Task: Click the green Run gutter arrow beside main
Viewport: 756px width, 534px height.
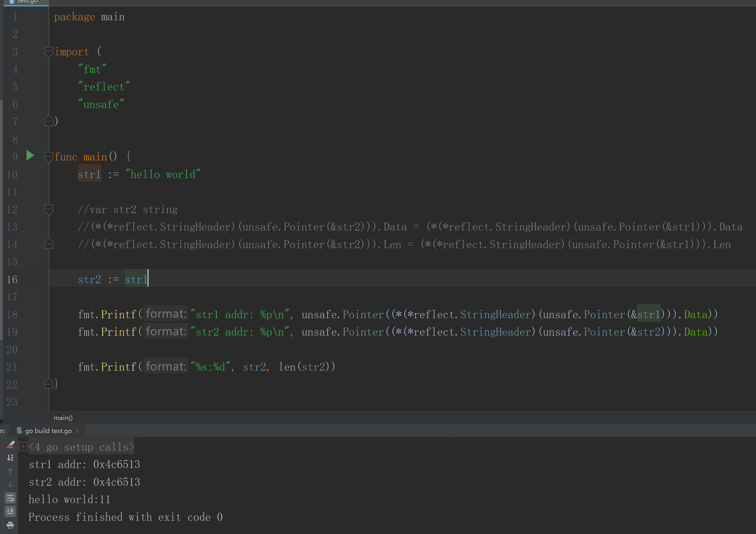Action: (30, 155)
